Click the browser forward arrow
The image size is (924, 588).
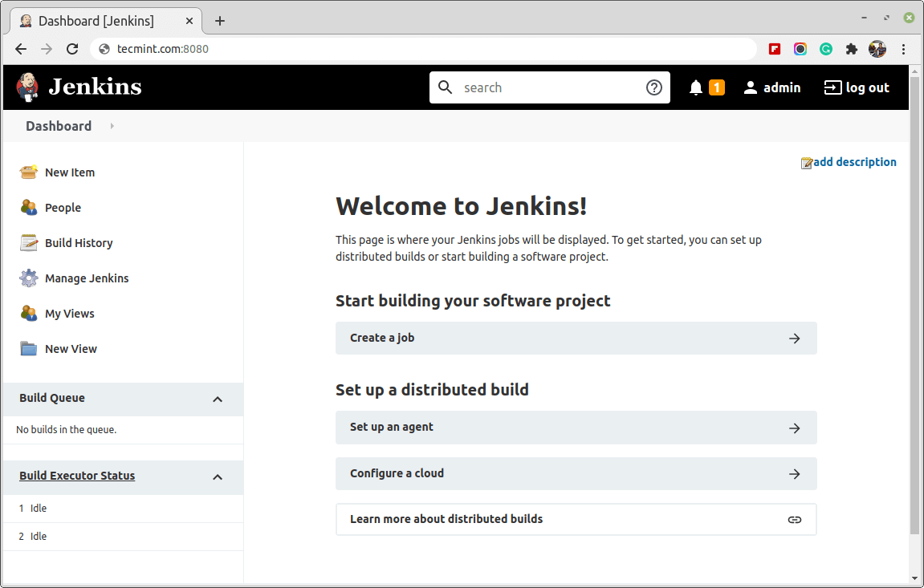coord(47,49)
